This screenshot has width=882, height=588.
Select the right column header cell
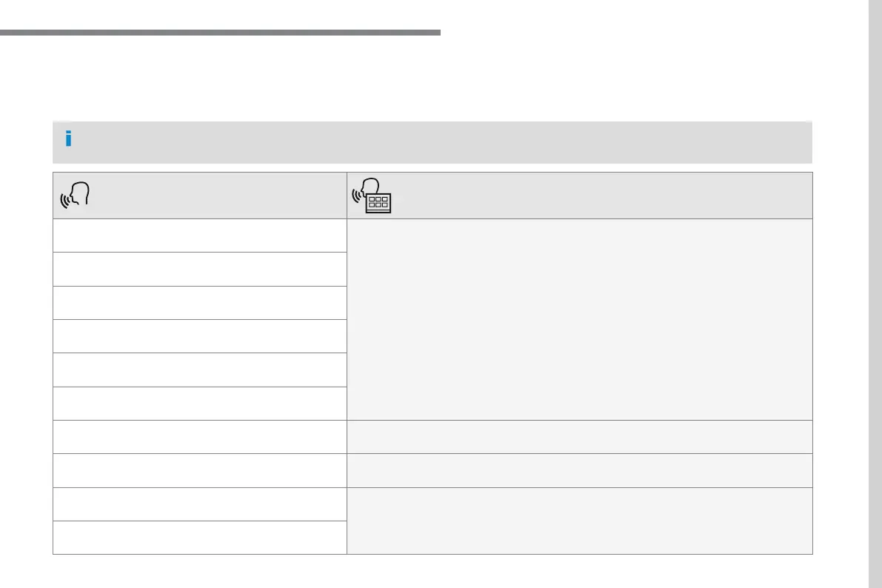point(579,196)
